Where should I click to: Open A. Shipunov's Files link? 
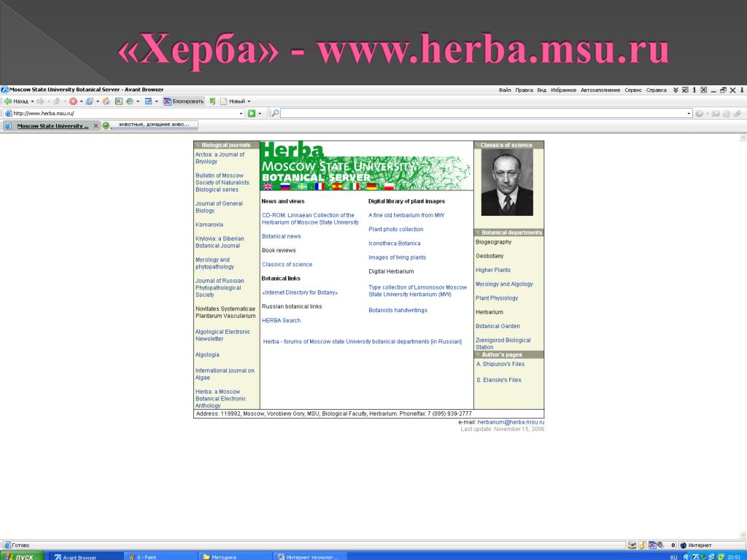(500, 364)
